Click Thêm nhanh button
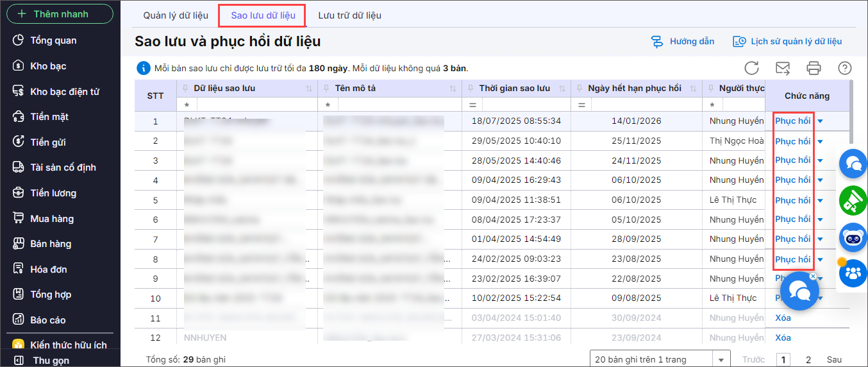 [60, 13]
